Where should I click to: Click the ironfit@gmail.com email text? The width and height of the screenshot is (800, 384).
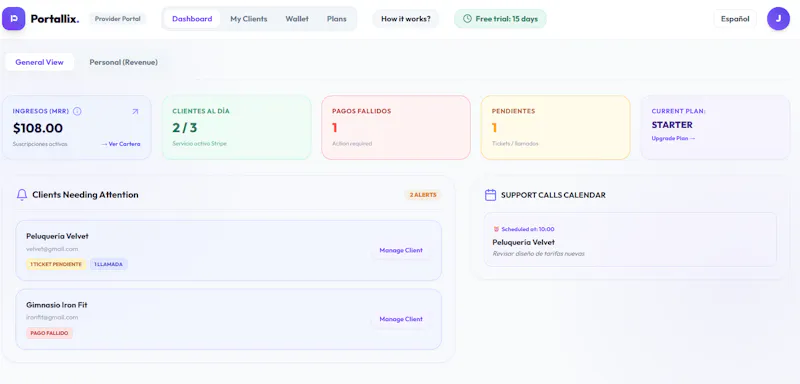click(52, 317)
